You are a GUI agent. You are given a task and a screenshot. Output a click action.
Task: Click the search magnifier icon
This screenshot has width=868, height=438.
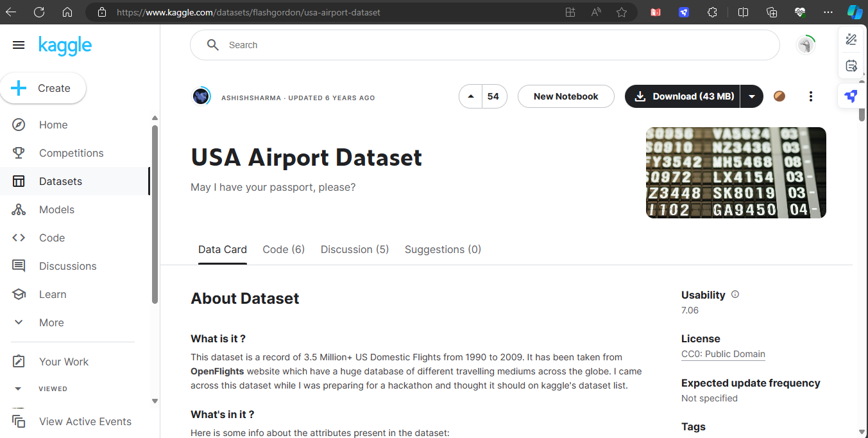coord(212,45)
